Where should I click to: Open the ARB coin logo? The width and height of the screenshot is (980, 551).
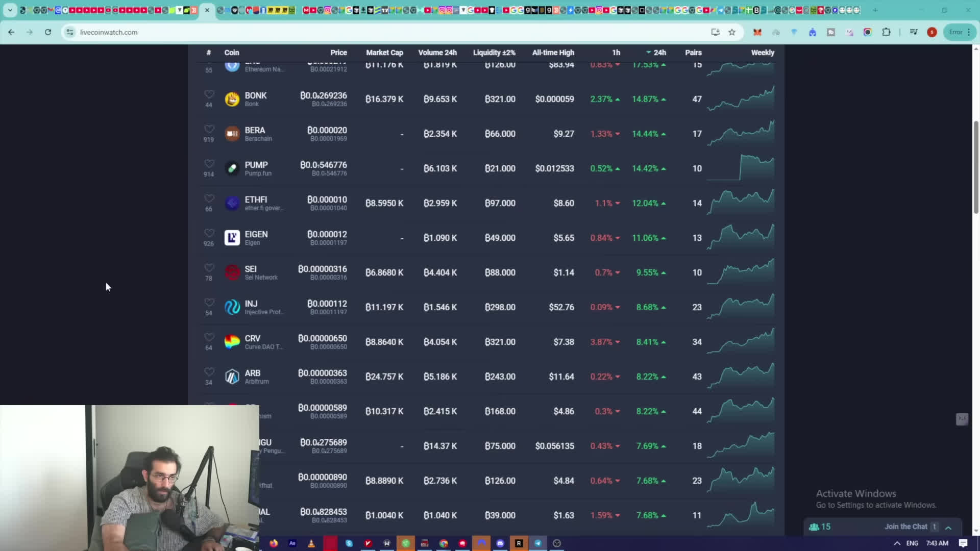tap(232, 377)
